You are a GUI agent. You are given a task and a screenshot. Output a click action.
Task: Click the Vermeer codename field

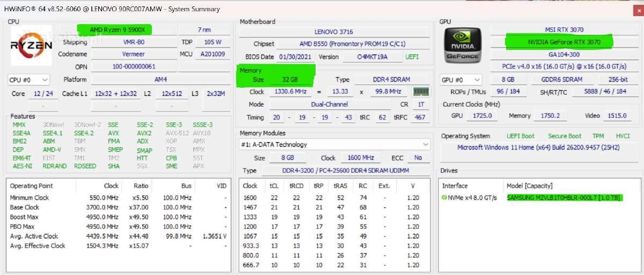tap(134, 54)
